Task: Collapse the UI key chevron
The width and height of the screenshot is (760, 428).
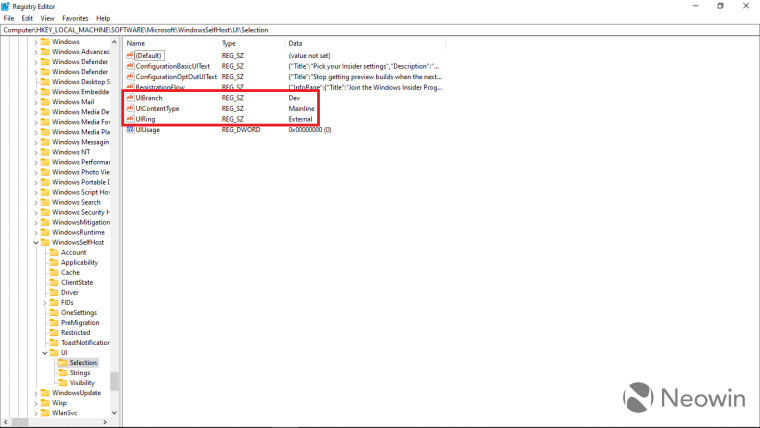Action: pyautogui.click(x=45, y=353)
